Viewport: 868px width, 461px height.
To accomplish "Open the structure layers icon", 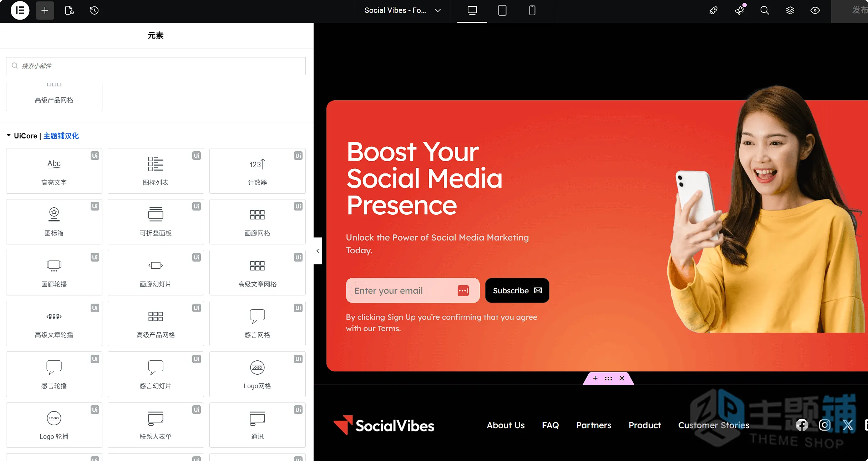I will (790, 10).
